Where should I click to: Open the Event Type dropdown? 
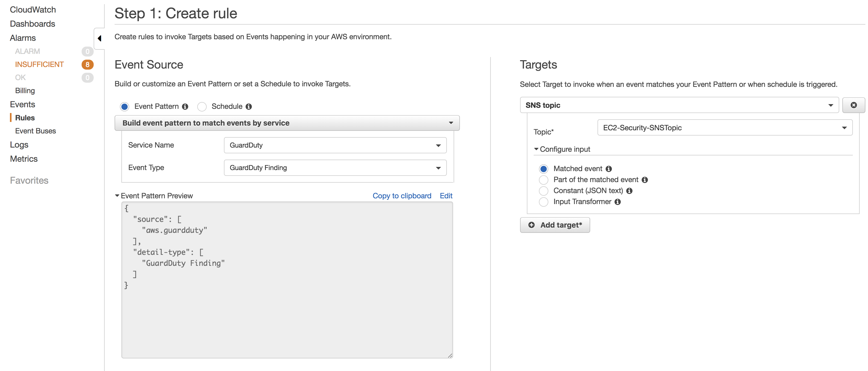[x=335, y=168]
